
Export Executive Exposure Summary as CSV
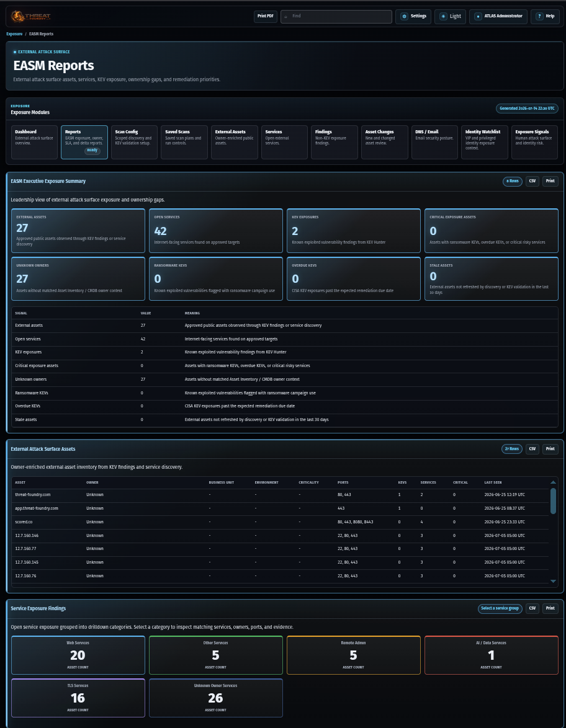tap(532, 181)
